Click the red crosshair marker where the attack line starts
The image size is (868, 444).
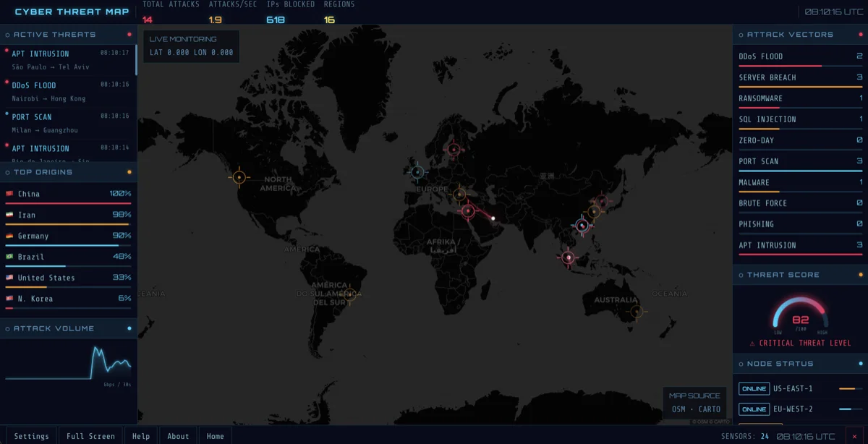(x=468, y=210)
